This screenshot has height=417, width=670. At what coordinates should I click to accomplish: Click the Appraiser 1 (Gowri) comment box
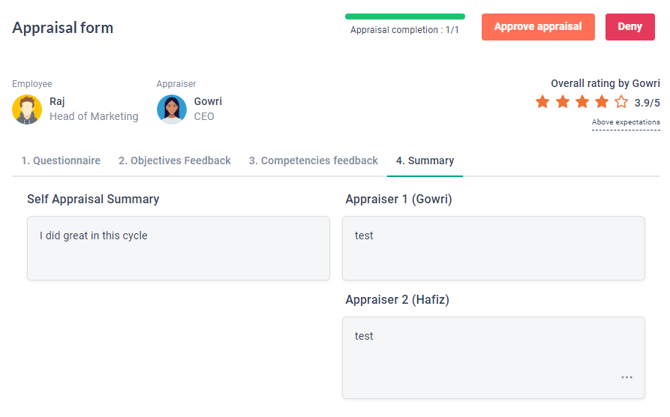tap(493, 248)
